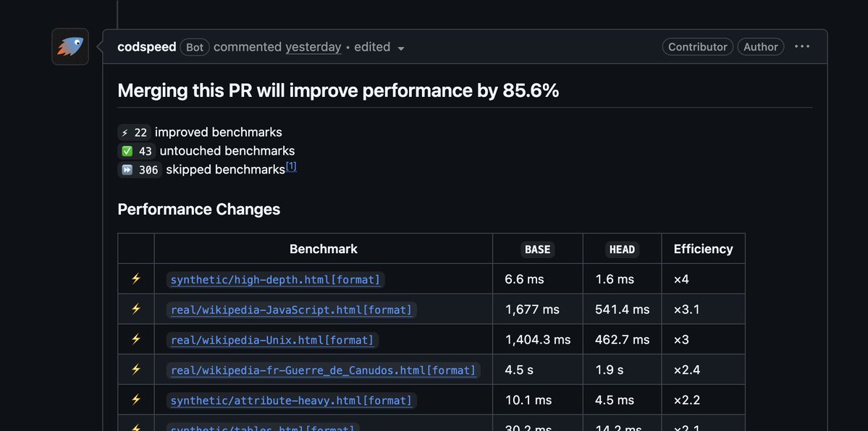
Task: Click the 'Performance Changes' heading
Action: pos(199,210)
